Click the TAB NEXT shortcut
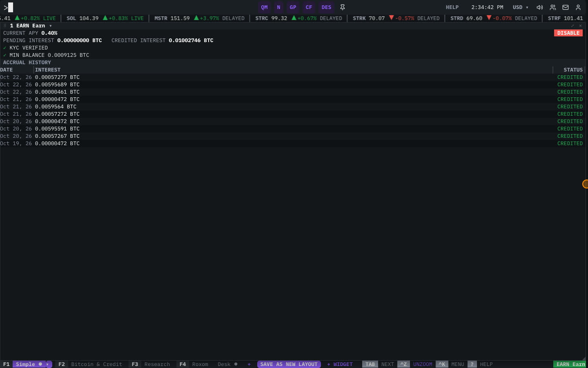 379,364
